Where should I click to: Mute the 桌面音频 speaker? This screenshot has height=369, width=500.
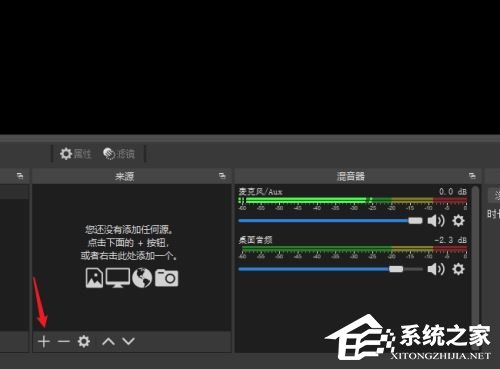pos(436,269)
